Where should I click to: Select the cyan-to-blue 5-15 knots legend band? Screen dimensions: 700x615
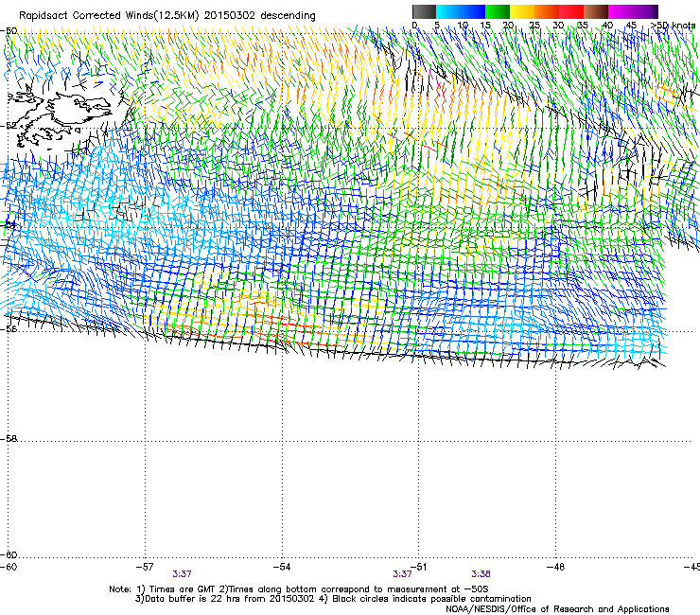pyautogui.click(x=461, y=11)
